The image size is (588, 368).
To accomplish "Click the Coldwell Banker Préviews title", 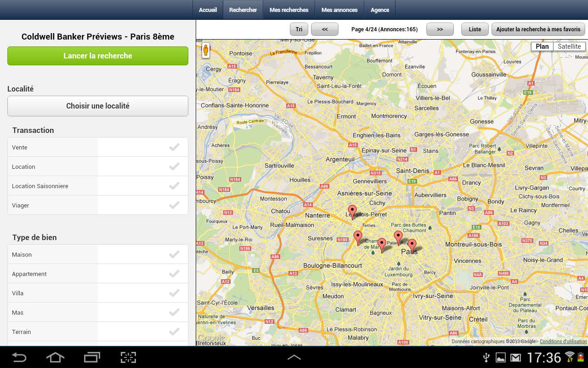I will tap(98, 37).
